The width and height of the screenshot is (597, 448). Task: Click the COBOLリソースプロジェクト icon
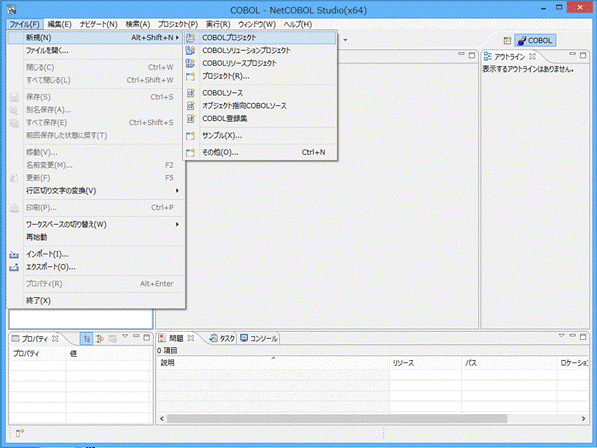click(190, 63)
